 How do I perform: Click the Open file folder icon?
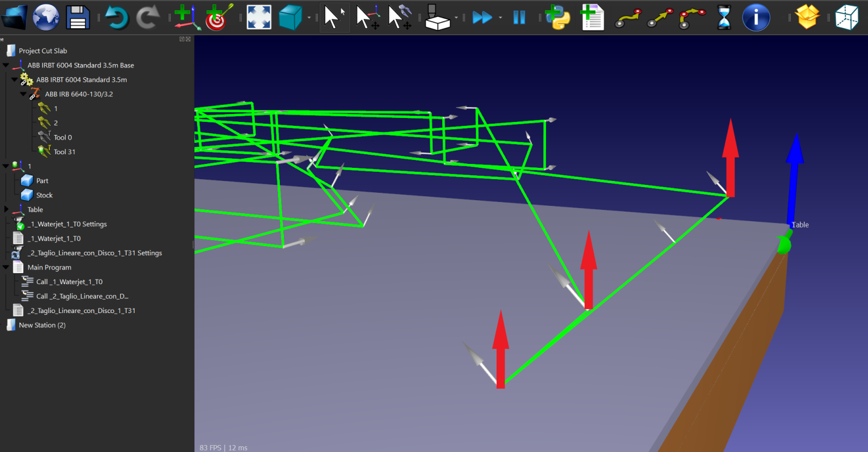[15, 17]
